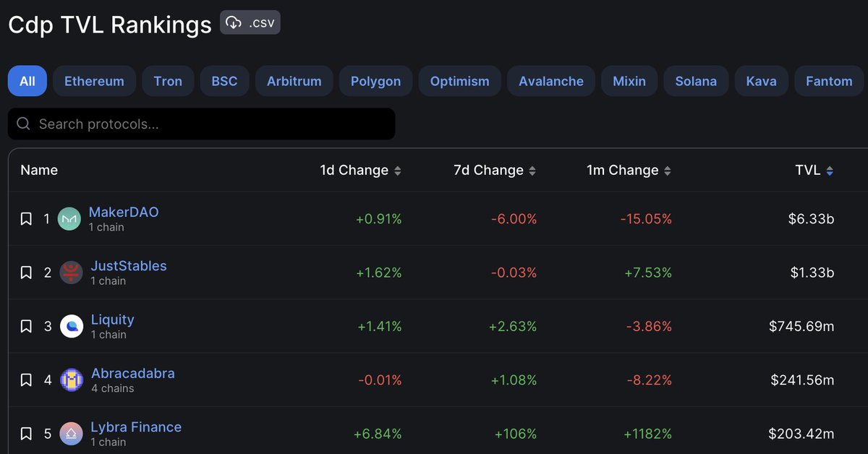The width and height of the screenshot is (868, 454).
Task: Click the Cdp TVL Rankings heading
Action: coord(110,25)
